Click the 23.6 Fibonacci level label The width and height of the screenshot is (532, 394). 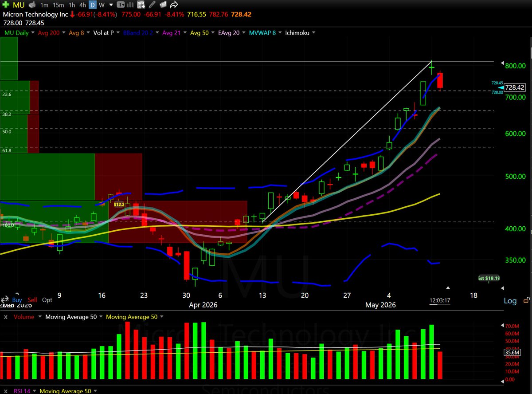[7, 95]
